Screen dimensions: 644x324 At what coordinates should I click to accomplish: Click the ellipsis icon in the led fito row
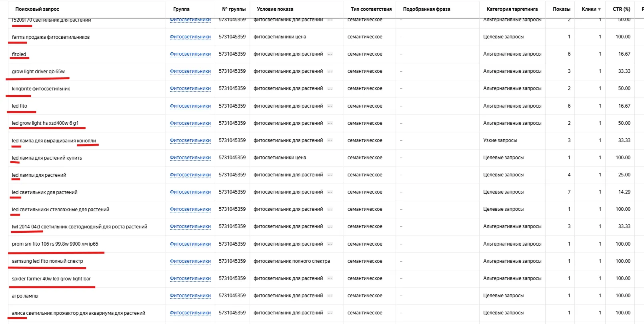[330, 106]
